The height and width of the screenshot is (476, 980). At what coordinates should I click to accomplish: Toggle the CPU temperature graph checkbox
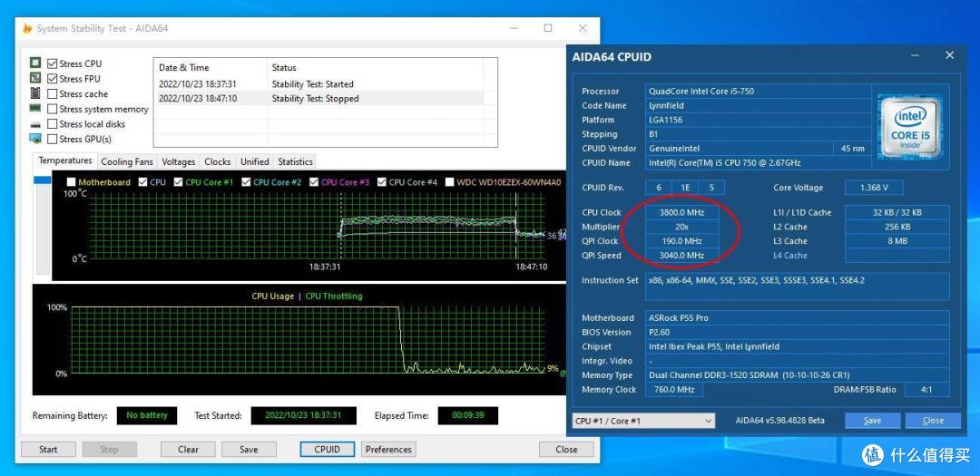pos(143,181)
